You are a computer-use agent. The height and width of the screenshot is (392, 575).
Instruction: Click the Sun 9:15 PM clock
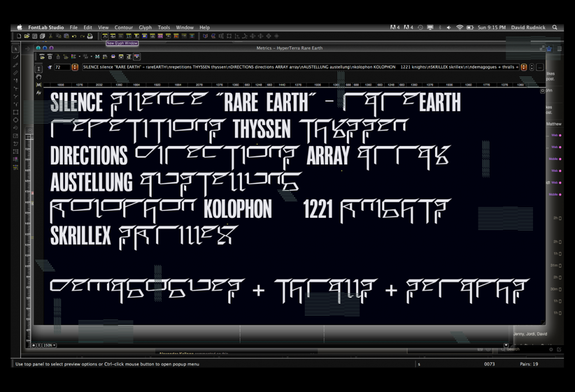pyautogui.click(x=492, y=28)
